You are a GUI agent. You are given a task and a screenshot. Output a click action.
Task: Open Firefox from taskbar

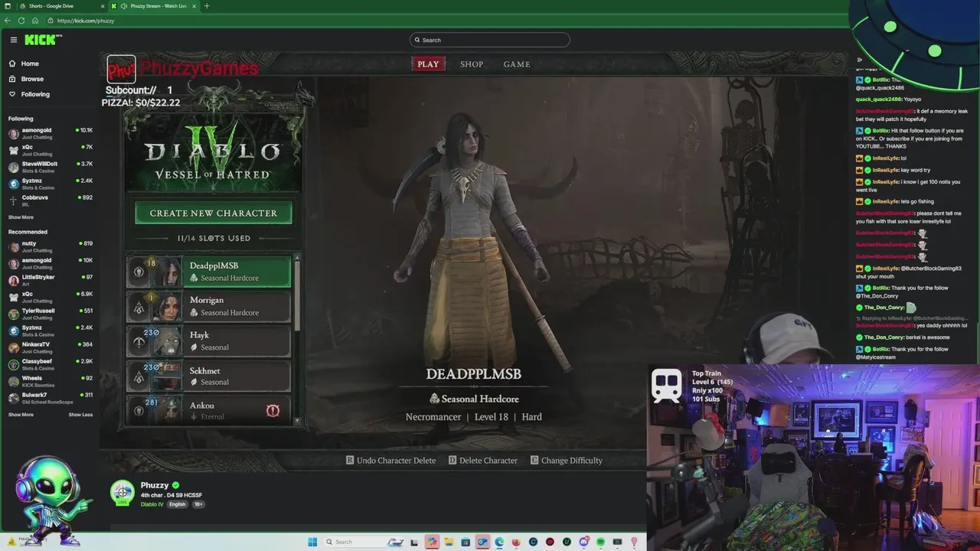click(x=516, y=542)
